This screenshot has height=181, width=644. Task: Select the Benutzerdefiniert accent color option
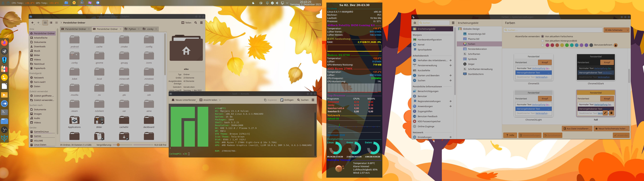[x=615, y=45]
